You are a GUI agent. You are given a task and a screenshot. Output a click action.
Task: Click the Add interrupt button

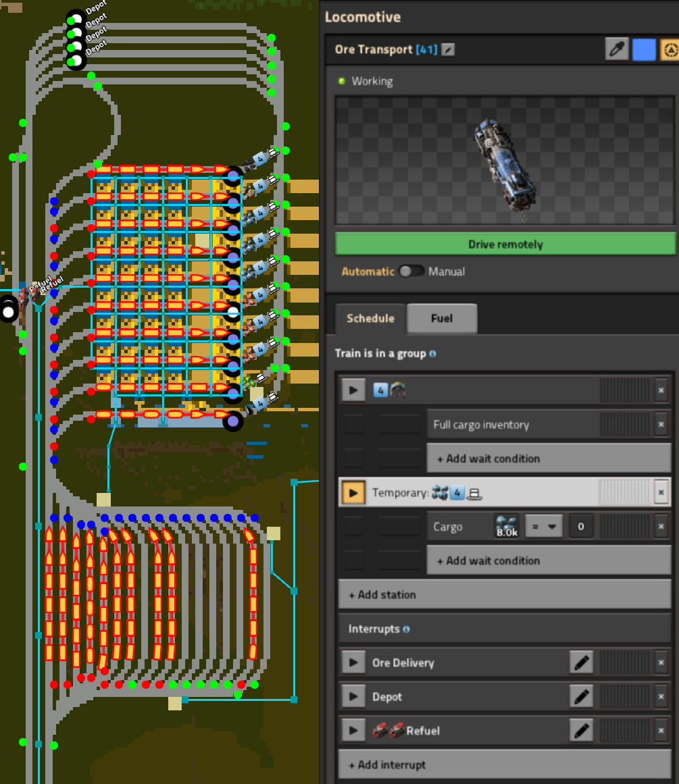point(505,764)
